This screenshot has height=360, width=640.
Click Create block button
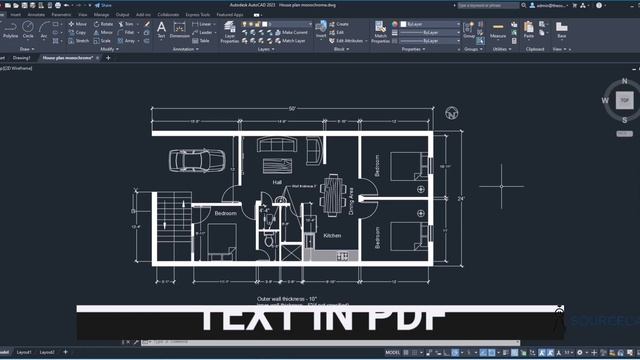(339, 24)
